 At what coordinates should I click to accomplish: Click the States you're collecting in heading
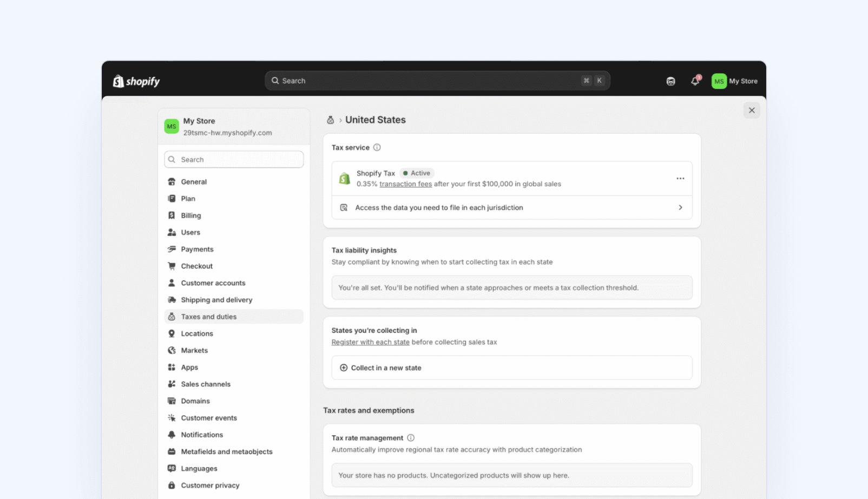tap(374, 330)
